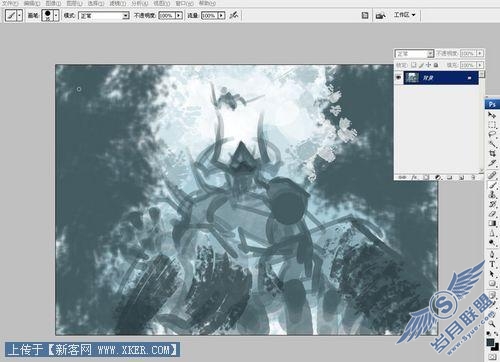Select the Magic Wand tool
Screen dimensions: 500x362
tap(492, 144)
